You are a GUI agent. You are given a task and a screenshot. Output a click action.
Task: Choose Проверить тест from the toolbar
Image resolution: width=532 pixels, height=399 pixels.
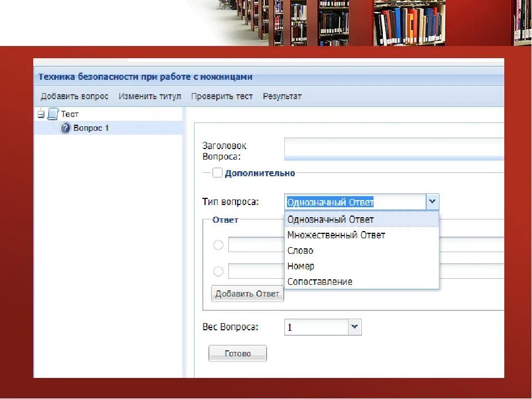[222, 96]
